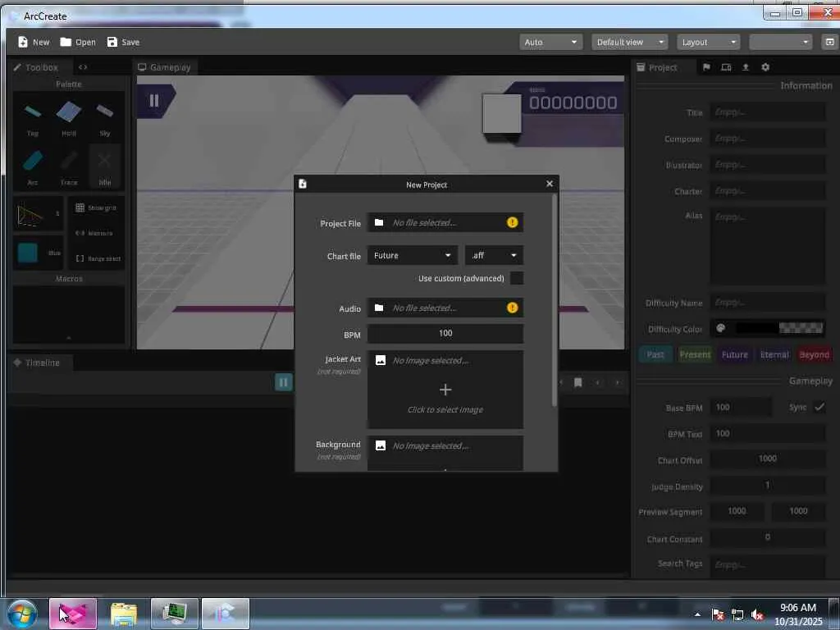
Task: Click the Blue arc color swatch
Action: (x=28, y=253)
